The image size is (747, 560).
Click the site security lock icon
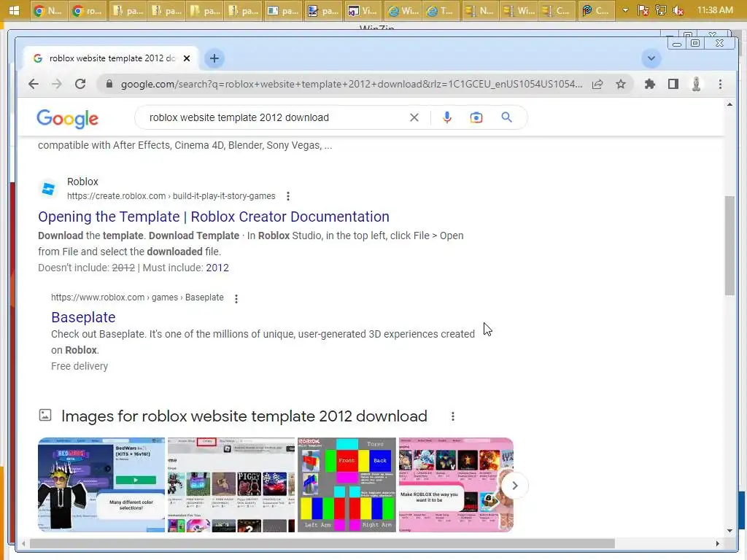pos(109,84)
